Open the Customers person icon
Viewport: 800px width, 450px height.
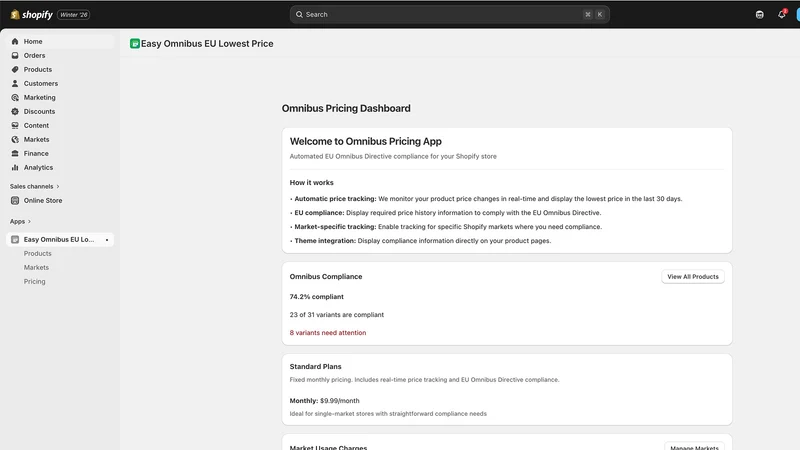[15, 83]
